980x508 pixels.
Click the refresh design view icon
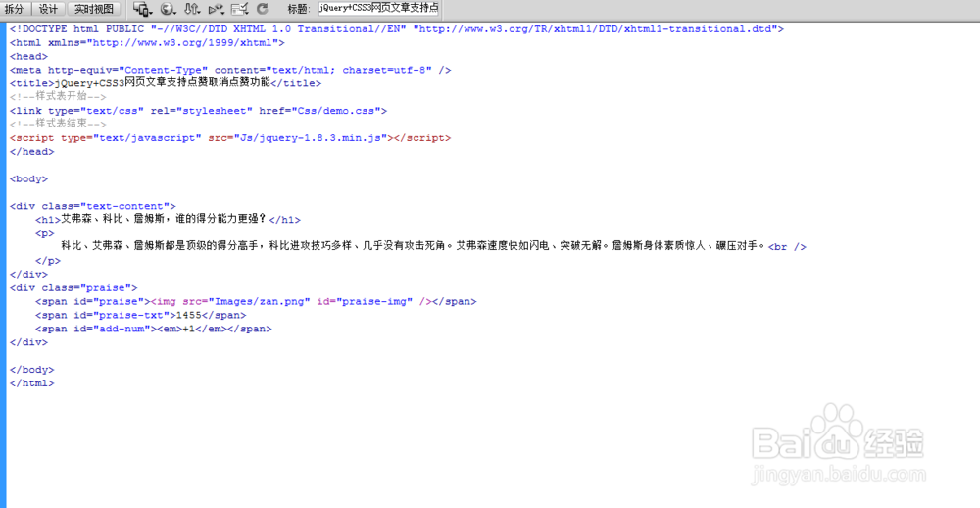pyautogui.click(x=263, y=9)
